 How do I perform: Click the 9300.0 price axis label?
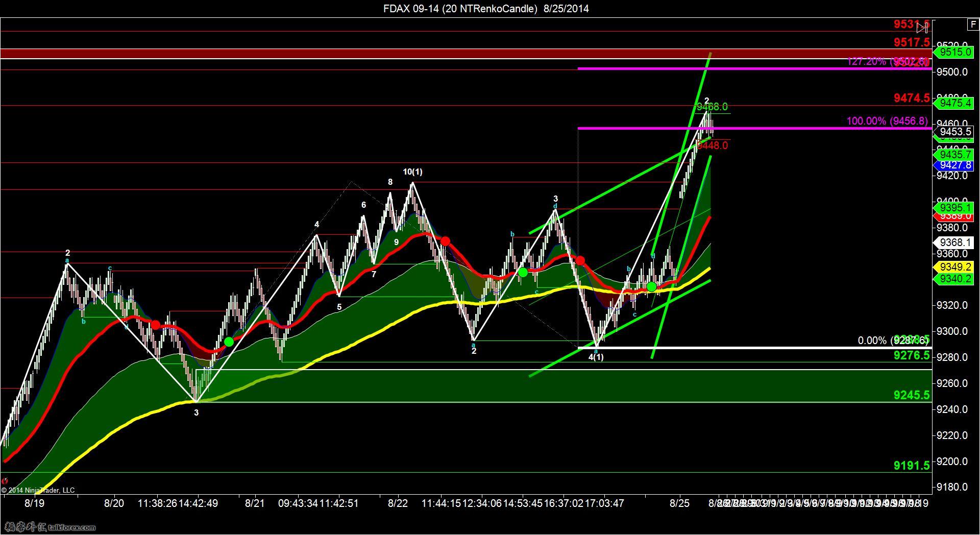point(952,331)
